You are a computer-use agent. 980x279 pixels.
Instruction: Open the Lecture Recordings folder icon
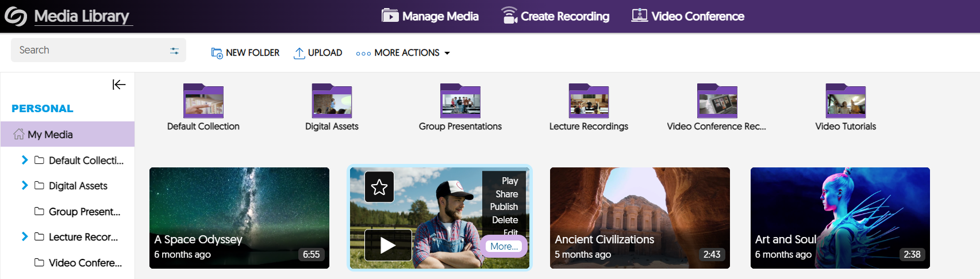[x=589, y=101]
